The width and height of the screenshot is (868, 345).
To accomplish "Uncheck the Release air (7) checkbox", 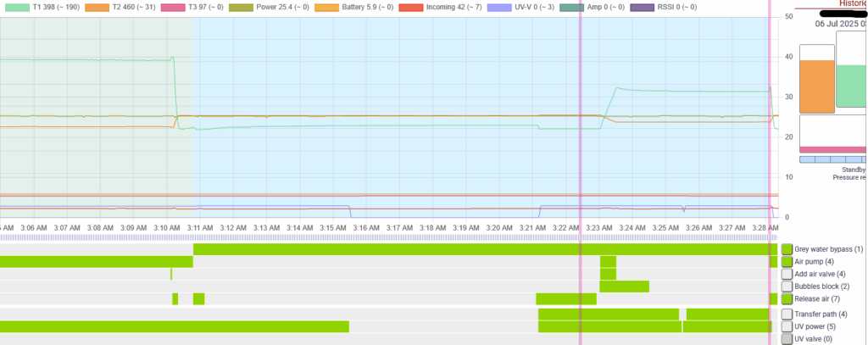I will click(x=787, y=299).
